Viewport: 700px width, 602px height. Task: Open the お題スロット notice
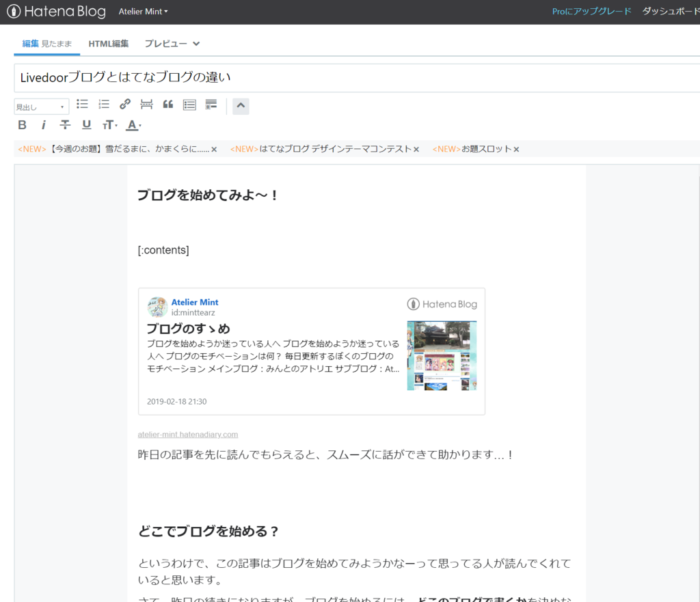click(x=472, y=149)
